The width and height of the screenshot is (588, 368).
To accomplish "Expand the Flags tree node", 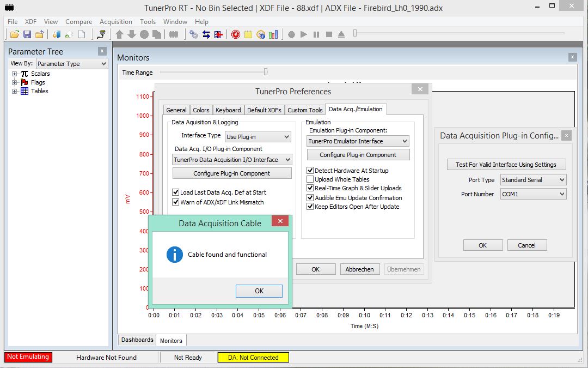I will [x=14, y=83].
